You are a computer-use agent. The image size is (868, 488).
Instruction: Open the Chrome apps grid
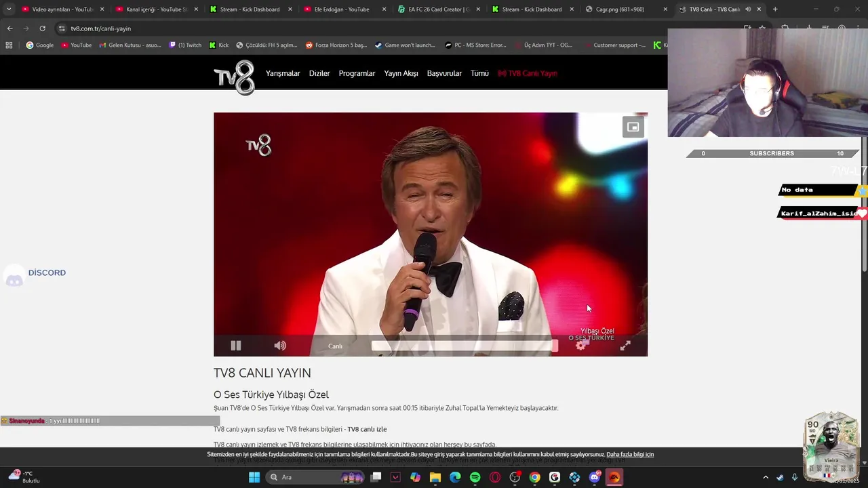click(x=9, y=45)
